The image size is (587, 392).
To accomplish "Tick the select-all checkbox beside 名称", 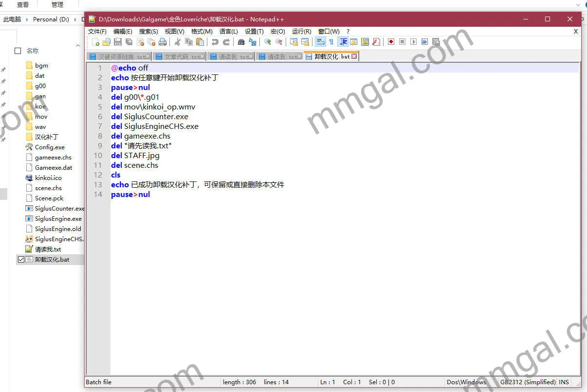I will (18, 51).
